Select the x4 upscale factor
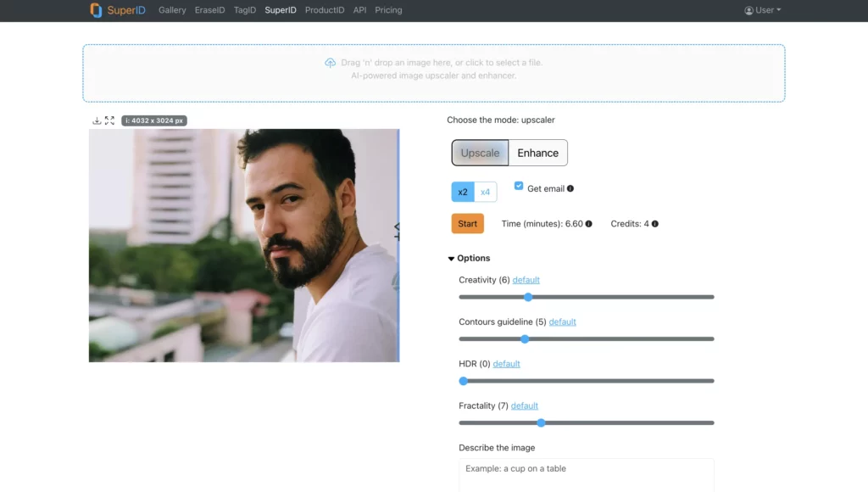 tap(485, 192)
